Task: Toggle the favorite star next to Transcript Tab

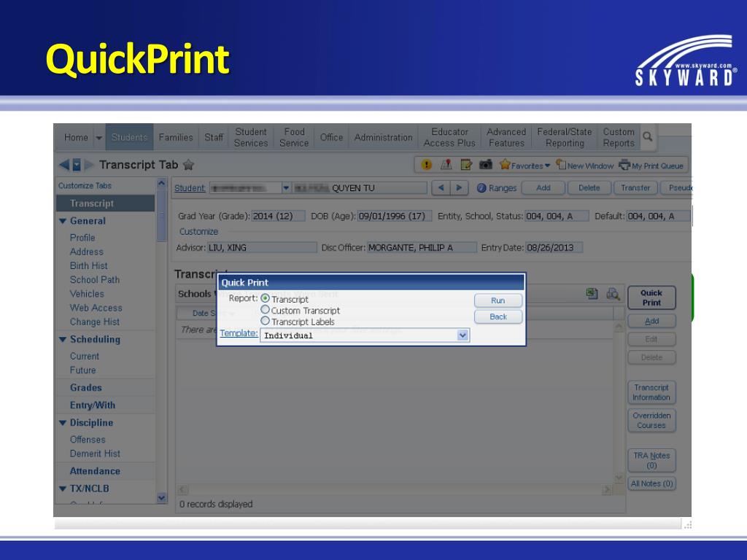Action: pos(189,165)
